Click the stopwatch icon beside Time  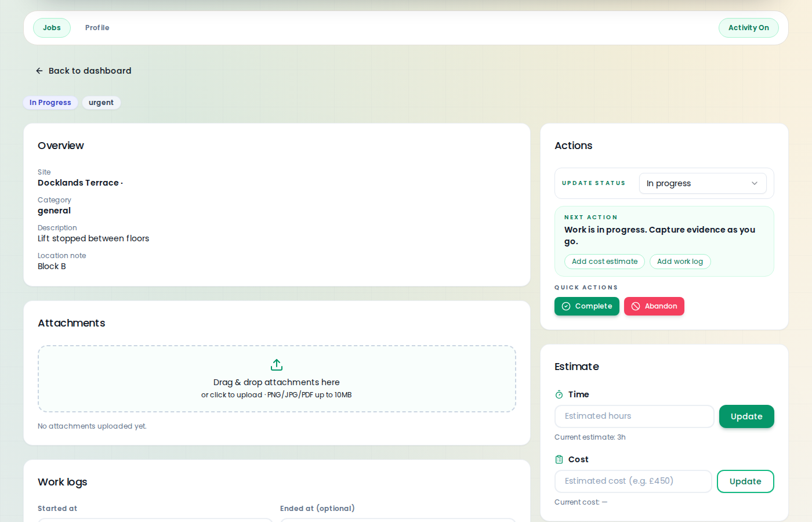[x=559, y=394]
